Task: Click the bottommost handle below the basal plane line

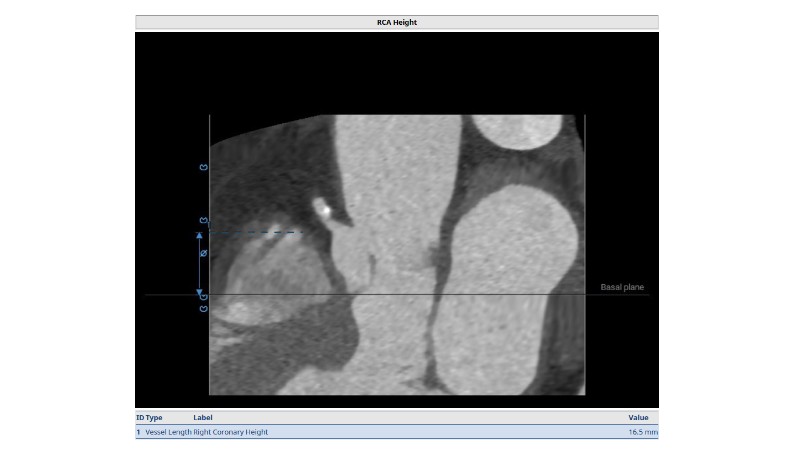Action: pyautogui.click(x=204, y=309)
